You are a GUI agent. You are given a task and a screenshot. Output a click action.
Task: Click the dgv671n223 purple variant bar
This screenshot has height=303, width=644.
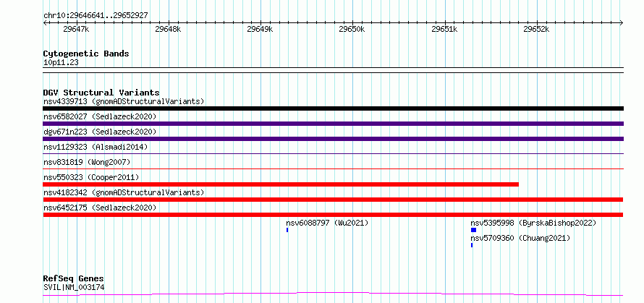[333, 139]
